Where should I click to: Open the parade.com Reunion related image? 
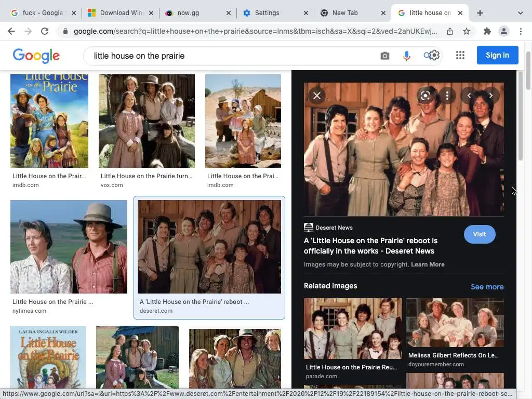click(x=353, y=328)
